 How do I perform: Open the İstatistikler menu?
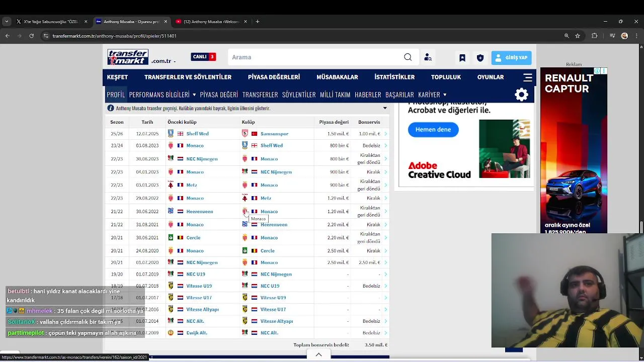click(x=394, y=77)
